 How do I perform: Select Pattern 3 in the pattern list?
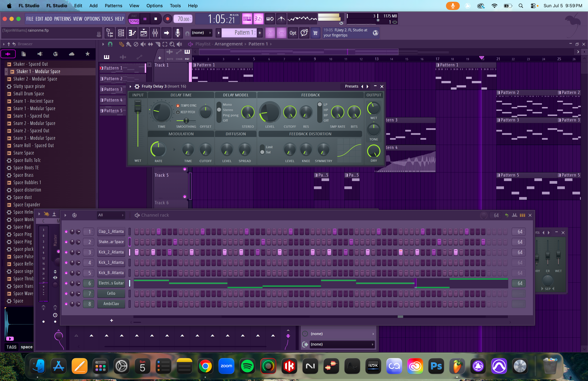113,89
